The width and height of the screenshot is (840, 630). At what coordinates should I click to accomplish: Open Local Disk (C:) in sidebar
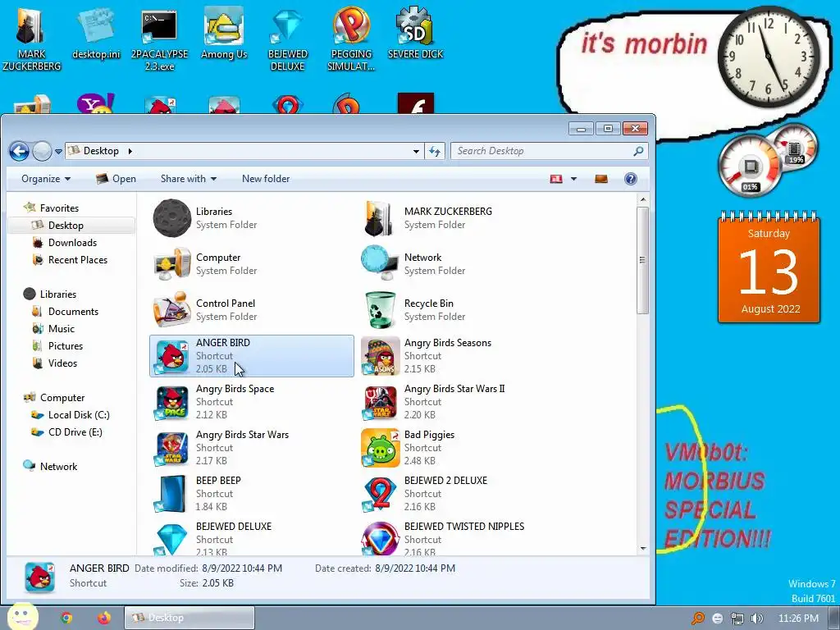78,414
